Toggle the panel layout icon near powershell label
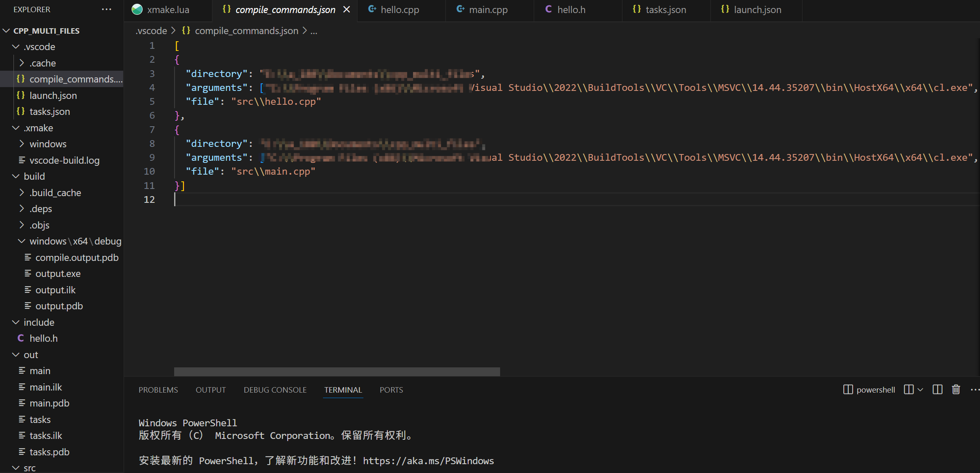980x473 pixels. coord(847,389)
